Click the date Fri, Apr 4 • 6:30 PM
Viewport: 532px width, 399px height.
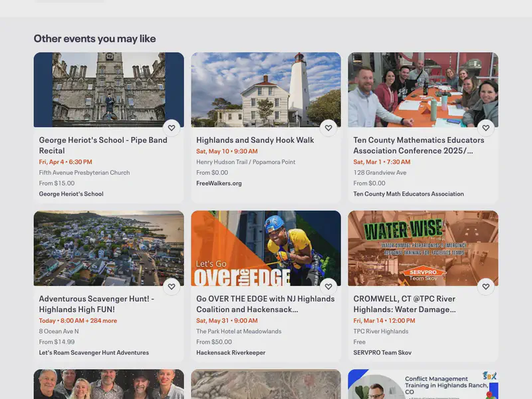[65, 162]
